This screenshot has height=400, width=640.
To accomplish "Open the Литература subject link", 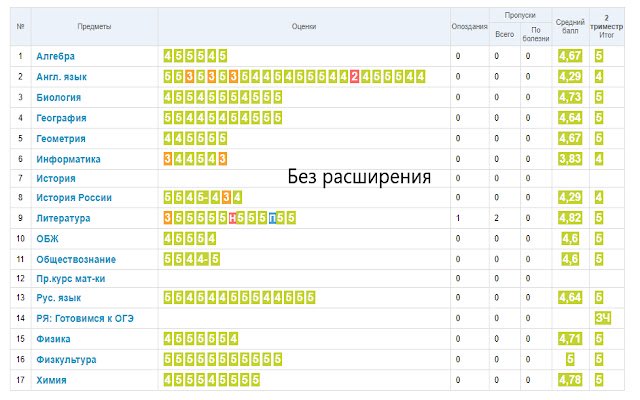I will pyautogui.click(x=63, y=218).
